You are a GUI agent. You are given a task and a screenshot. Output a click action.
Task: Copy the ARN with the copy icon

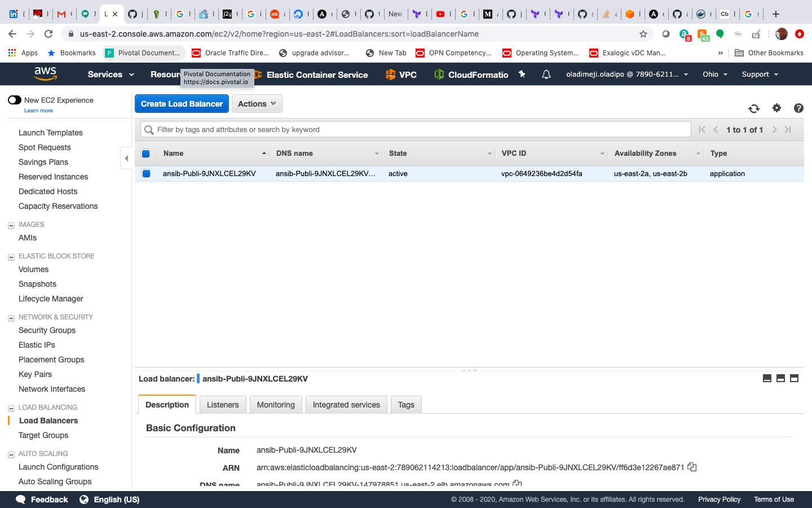[692, 467]
